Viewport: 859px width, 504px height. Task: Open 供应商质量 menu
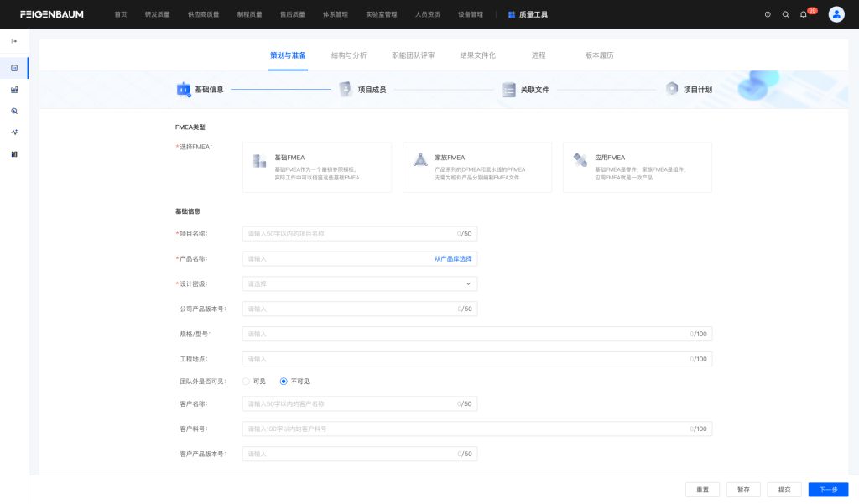(203, 15)
